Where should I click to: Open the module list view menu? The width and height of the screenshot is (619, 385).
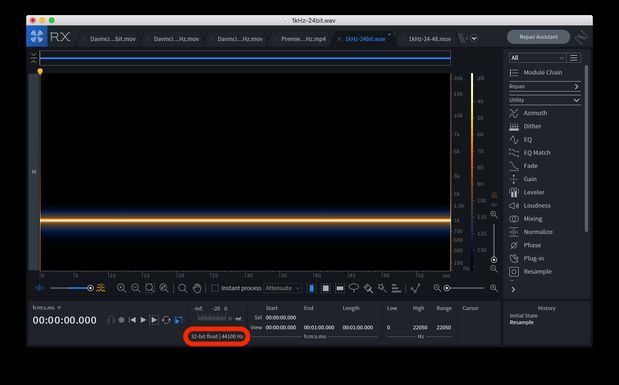click(574, 58)
